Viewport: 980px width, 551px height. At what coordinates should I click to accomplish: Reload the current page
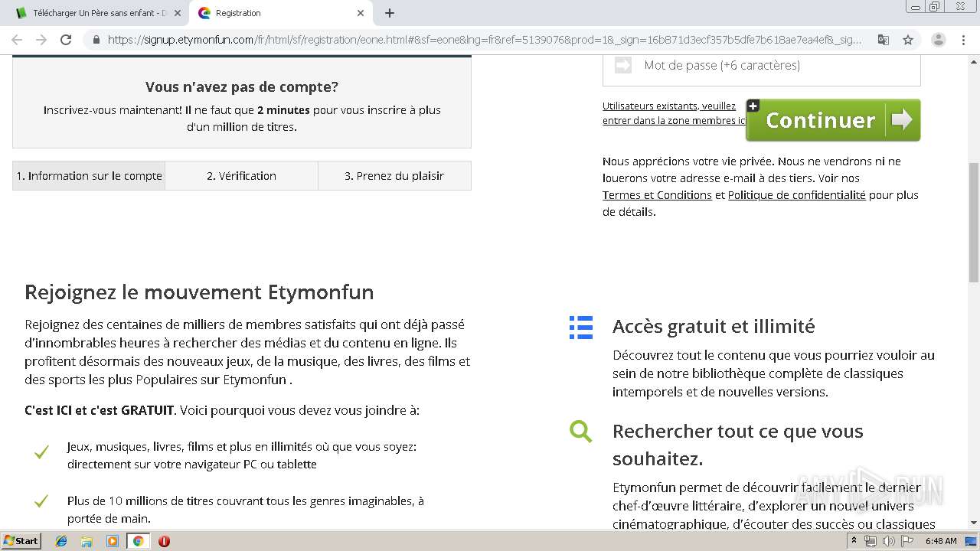coord(66,40)
